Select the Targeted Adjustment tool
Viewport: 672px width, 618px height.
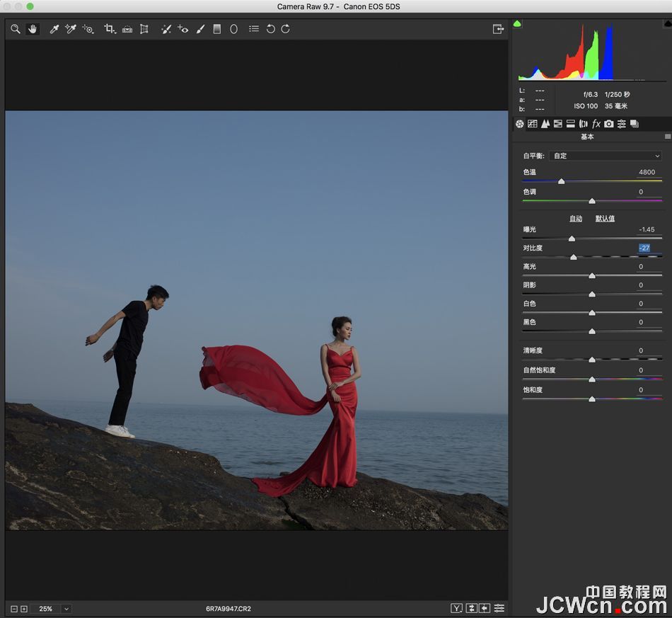[88, 29]
